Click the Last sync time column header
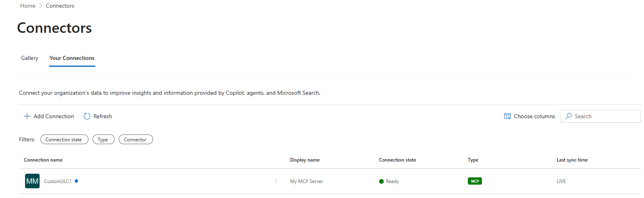 [572, 160]
